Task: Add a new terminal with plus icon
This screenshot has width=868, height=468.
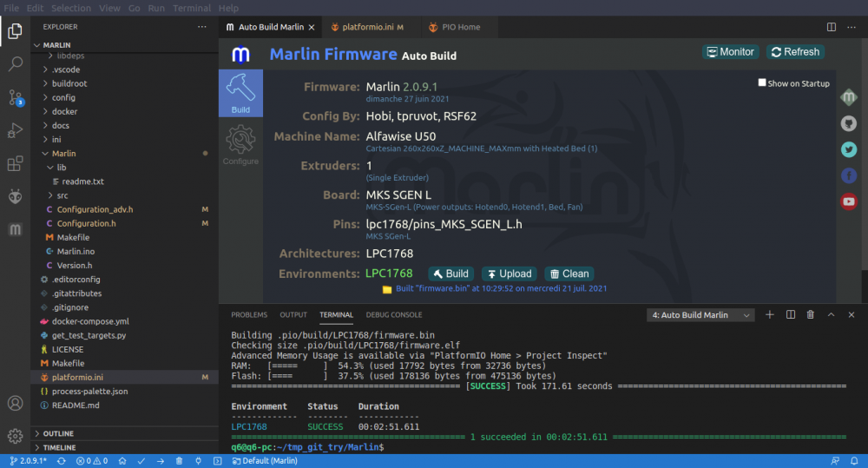Action: (x=769, y=314)
